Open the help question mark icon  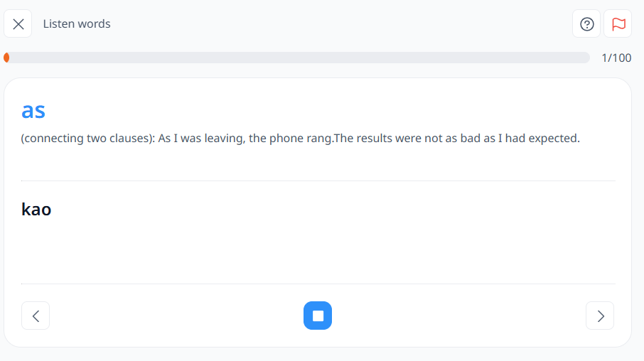point(586,24)
